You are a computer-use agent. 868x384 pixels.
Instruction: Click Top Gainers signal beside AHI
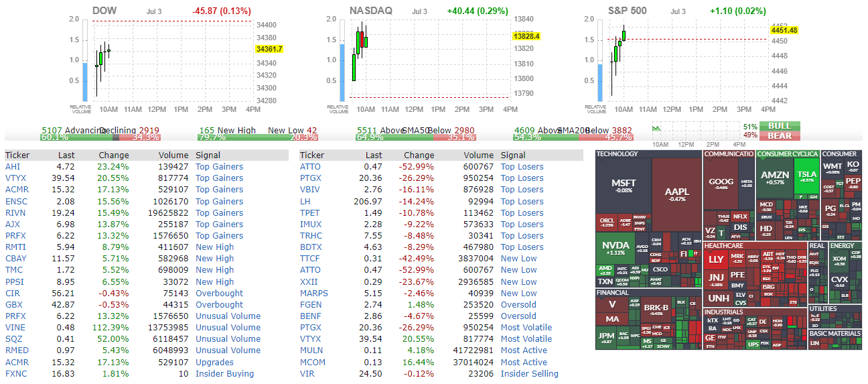(219, 167)
